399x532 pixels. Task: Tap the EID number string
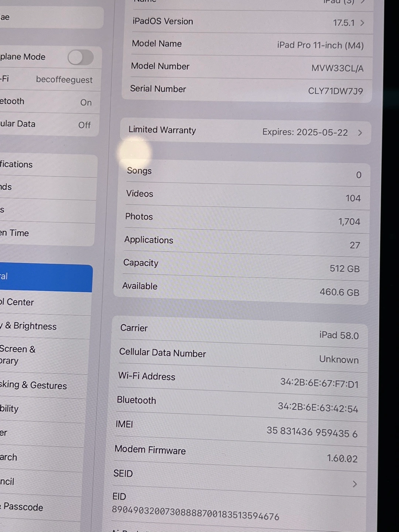[195, 513]
